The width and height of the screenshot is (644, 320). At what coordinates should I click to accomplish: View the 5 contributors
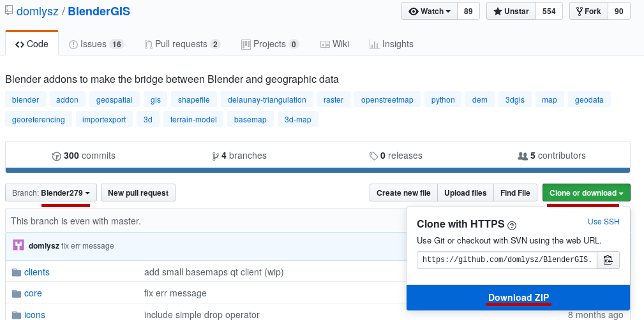(551, 156)
